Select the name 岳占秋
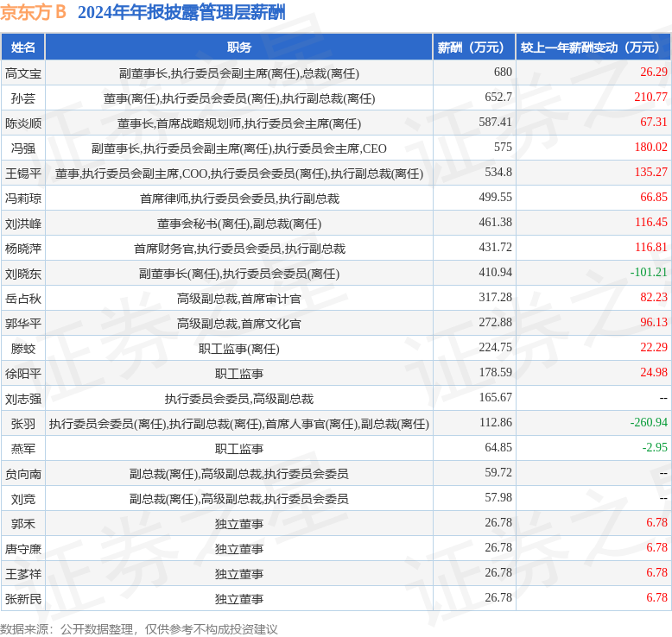672x637 pixels. (23, 299)
